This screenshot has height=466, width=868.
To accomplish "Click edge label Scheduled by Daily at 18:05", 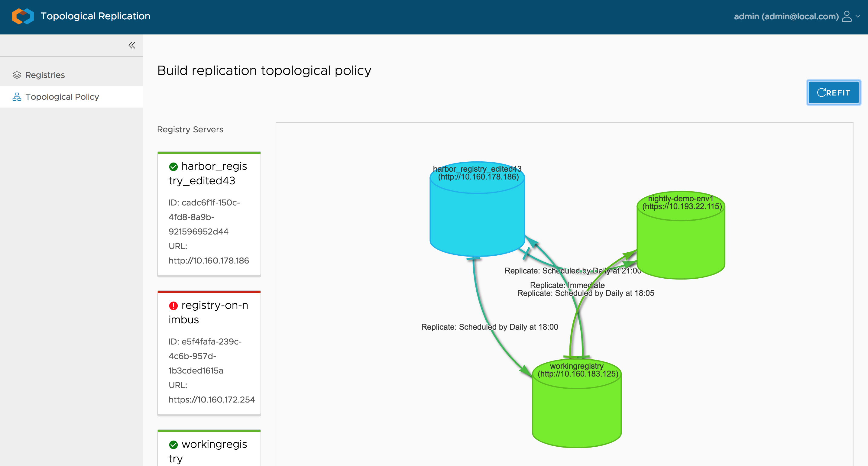I will click(586, 293).
